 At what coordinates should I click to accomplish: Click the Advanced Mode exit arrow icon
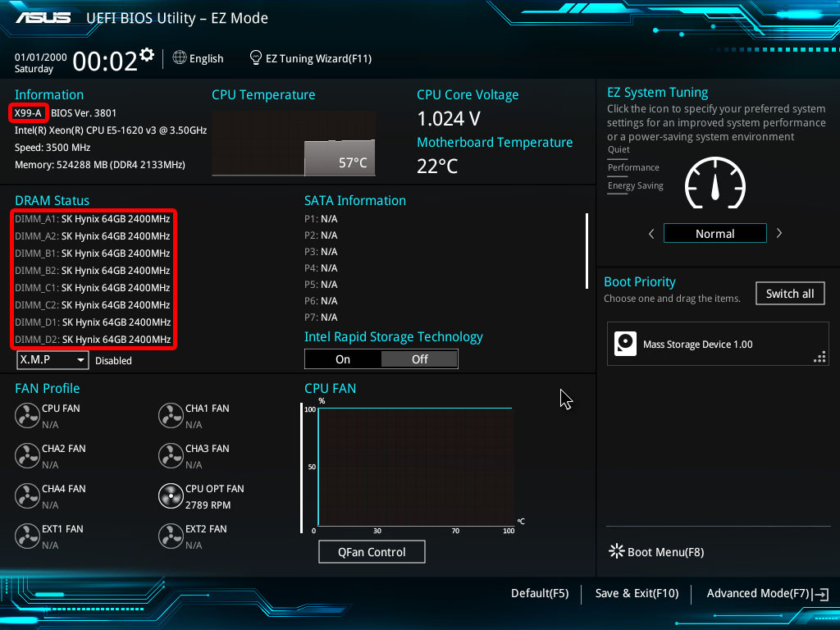tap(820, 594)
